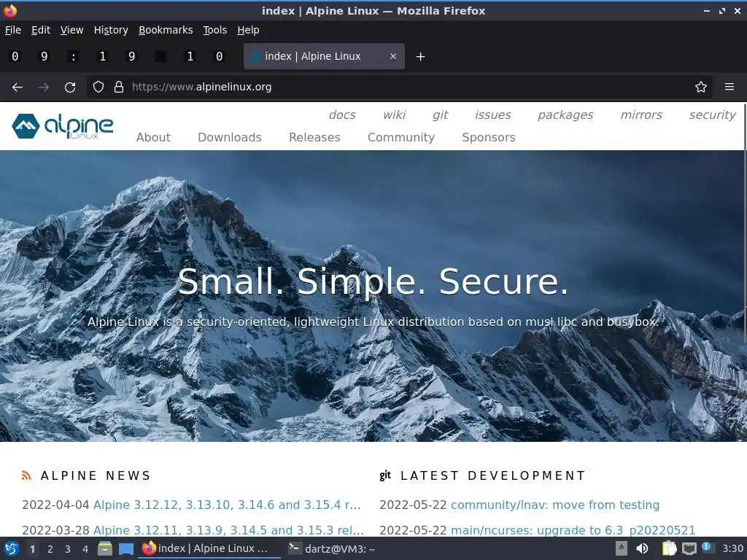
Task: Open the packages link
Action: (x=565, y=114)
